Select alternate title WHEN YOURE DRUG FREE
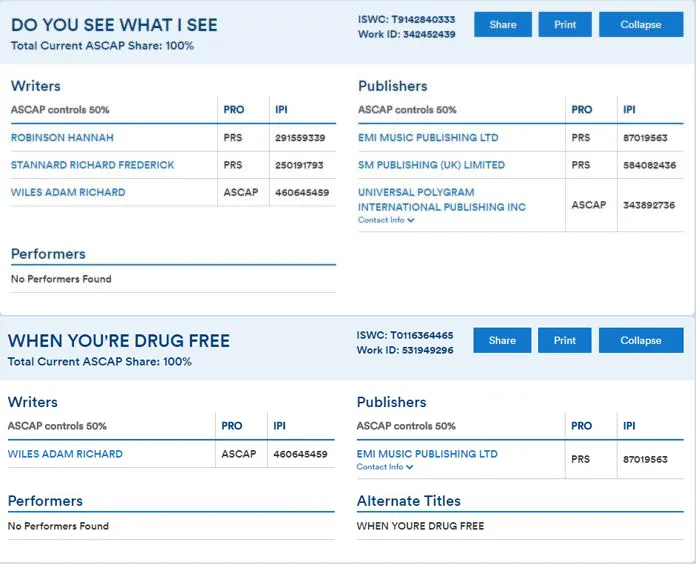Screen dimensions: 696x564 point(420,526)
